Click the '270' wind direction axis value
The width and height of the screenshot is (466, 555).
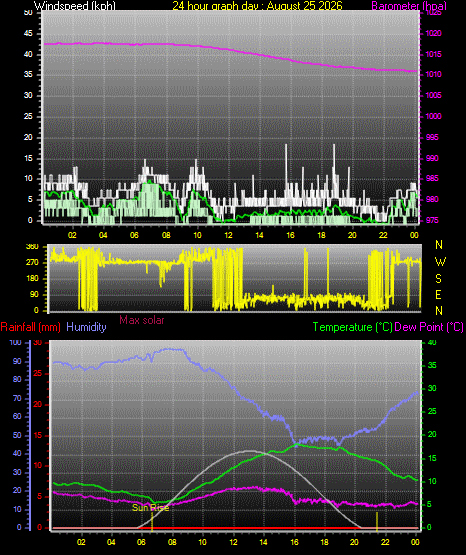[x=33, y=263]
